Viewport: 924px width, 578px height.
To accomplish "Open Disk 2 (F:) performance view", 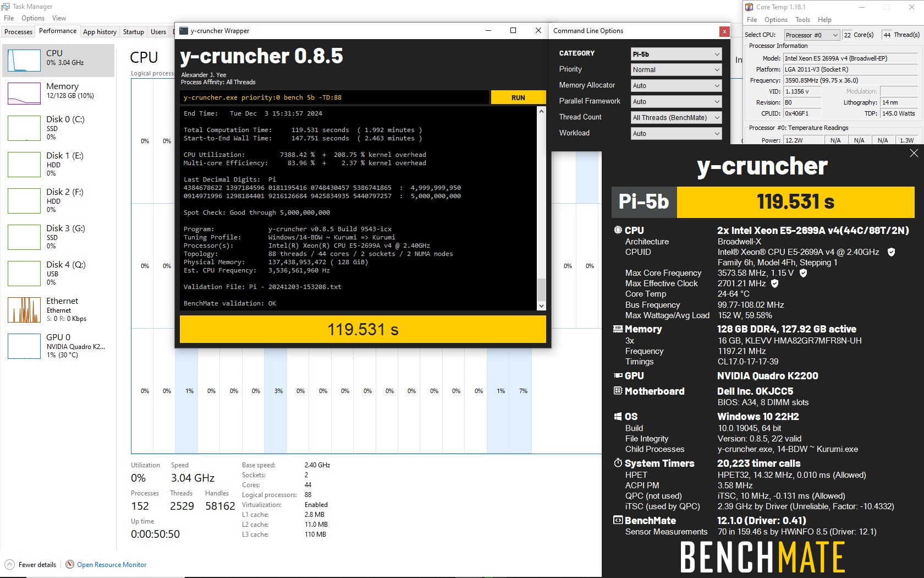I will tap(58, 200).
